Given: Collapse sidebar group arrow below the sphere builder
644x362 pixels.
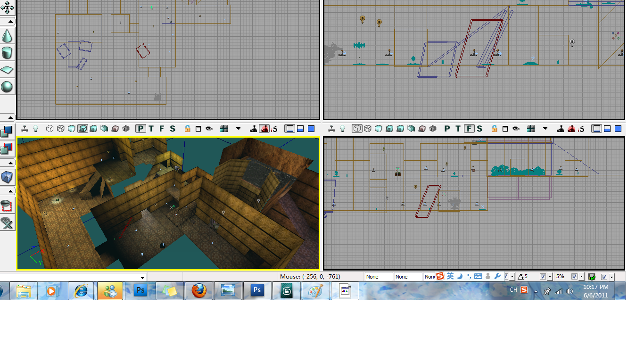Looking at the screenshot, I should [7, 117].
